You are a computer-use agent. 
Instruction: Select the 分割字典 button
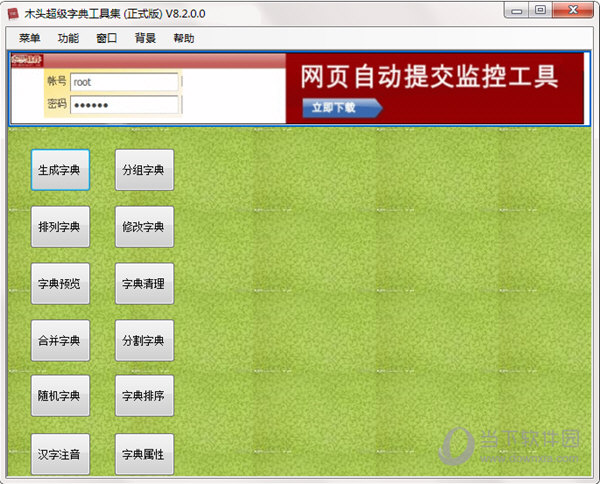point(145,341)
